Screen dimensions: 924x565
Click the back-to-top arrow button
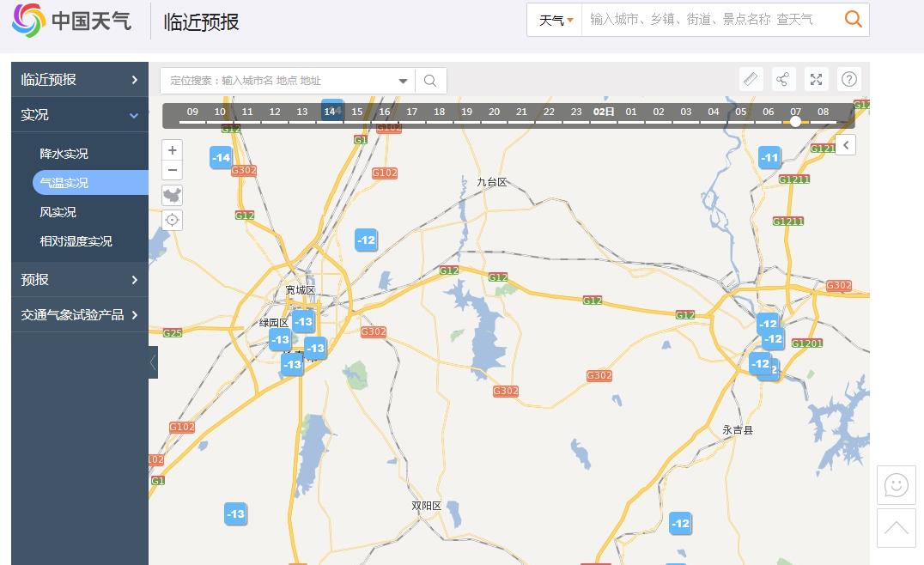[896, 528]
